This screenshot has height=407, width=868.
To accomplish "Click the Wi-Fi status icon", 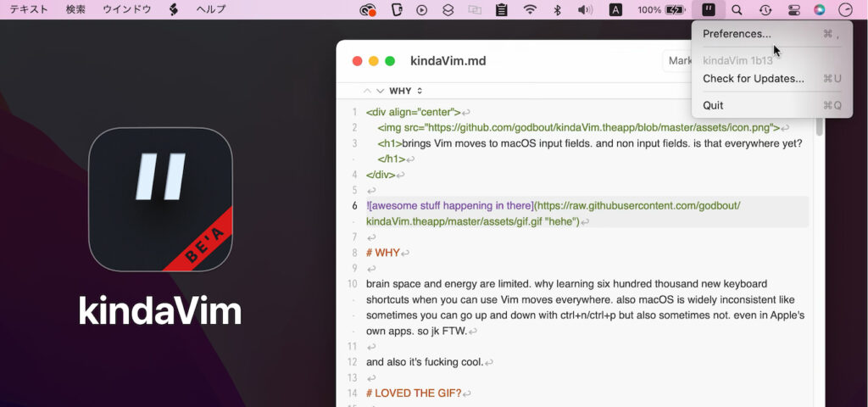I will (530, 10).
